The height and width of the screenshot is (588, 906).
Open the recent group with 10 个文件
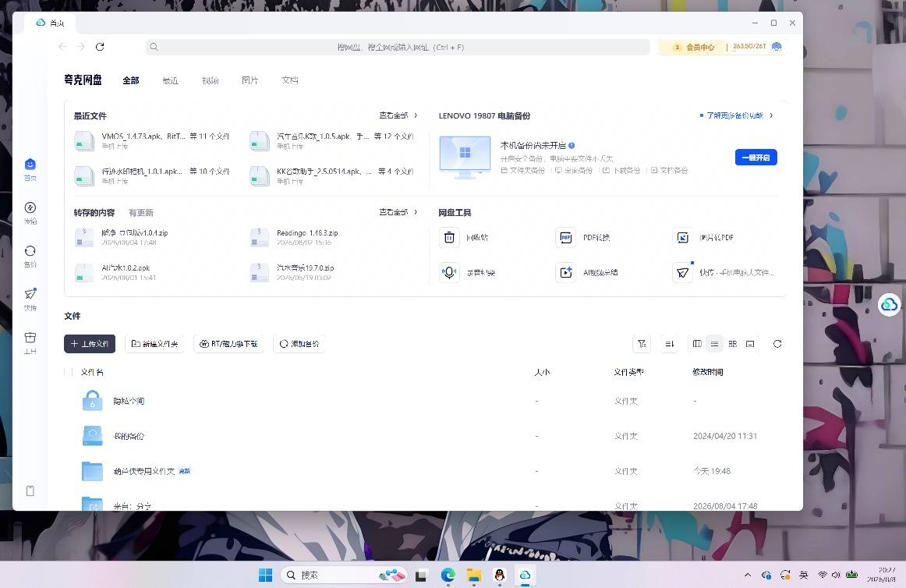click(153, 175)
